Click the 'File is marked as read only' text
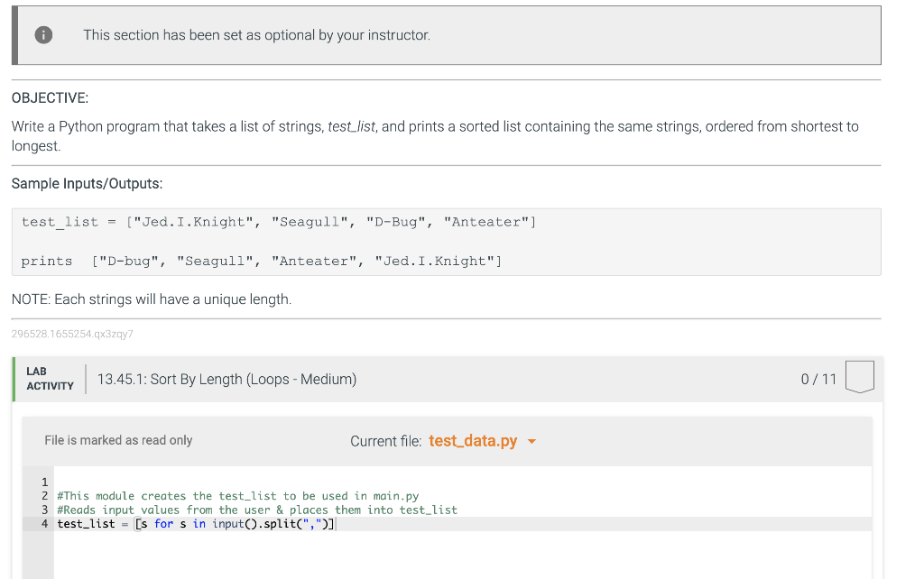The image size is (924, 579). (x=118, y=440)
